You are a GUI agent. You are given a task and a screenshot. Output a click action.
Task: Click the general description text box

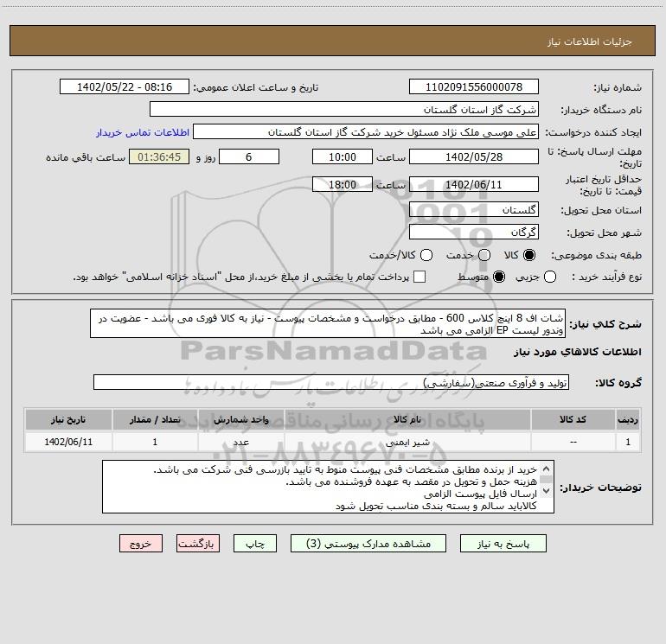pyautogui.click(x=328, y=324)
